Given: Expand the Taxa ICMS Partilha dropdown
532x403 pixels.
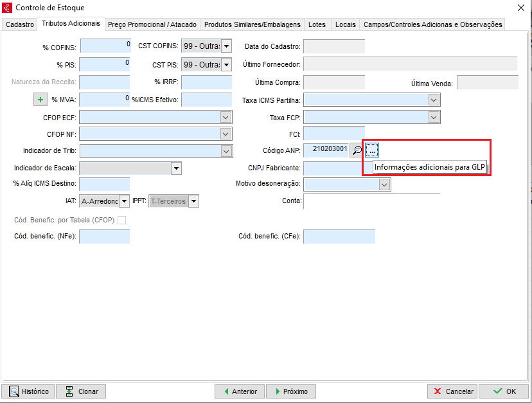Looking at the screenshot, I should point(434,100).
